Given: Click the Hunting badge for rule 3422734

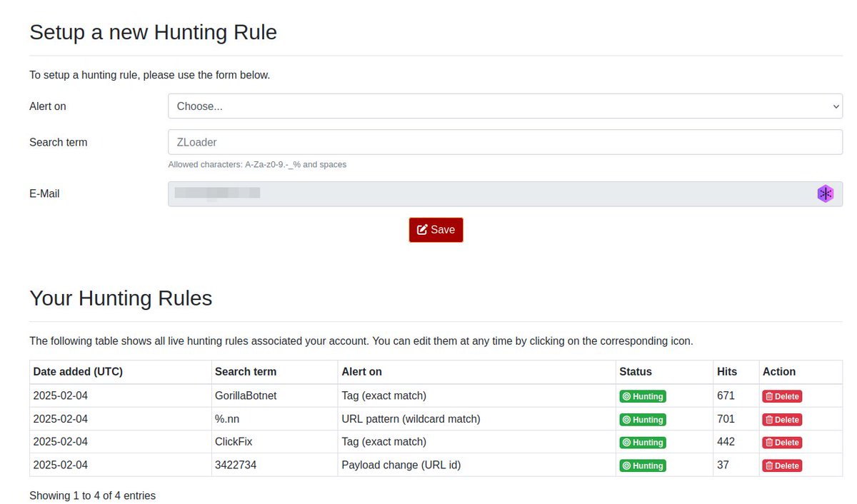Looking at the screenshot, I should click(643, 465).
